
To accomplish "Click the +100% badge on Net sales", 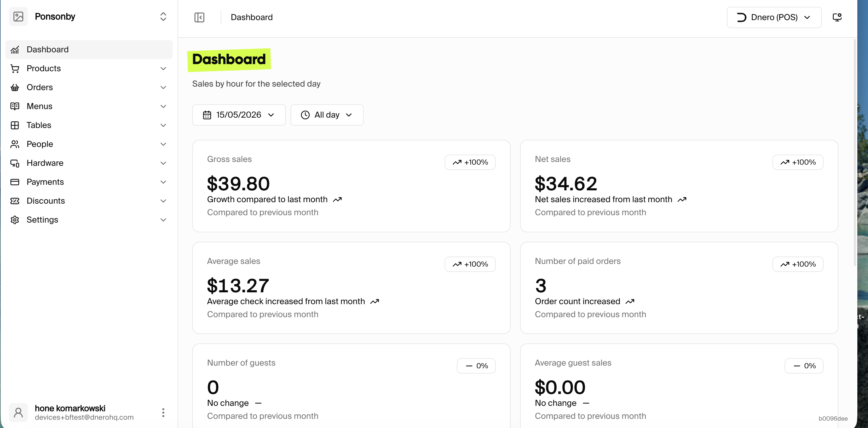I will 798,162.
